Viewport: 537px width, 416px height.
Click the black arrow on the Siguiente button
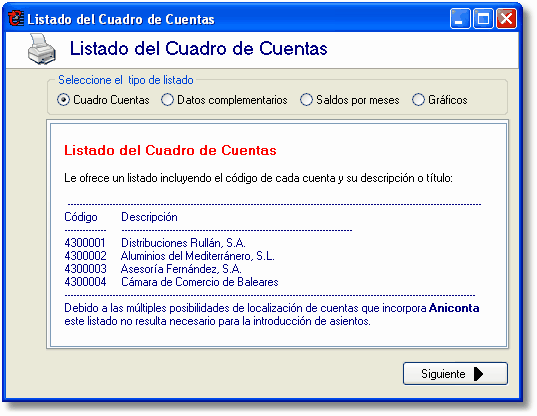[478, 374]
